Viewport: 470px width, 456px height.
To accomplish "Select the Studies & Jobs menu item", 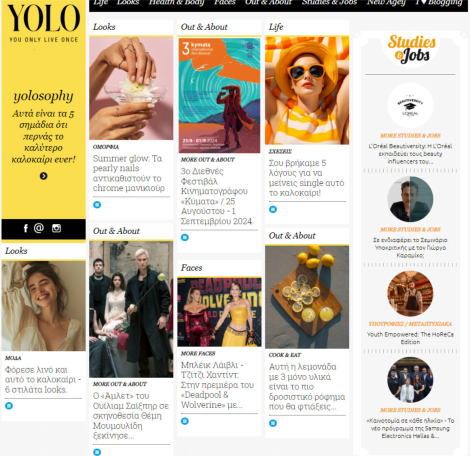I will [329, 3].
